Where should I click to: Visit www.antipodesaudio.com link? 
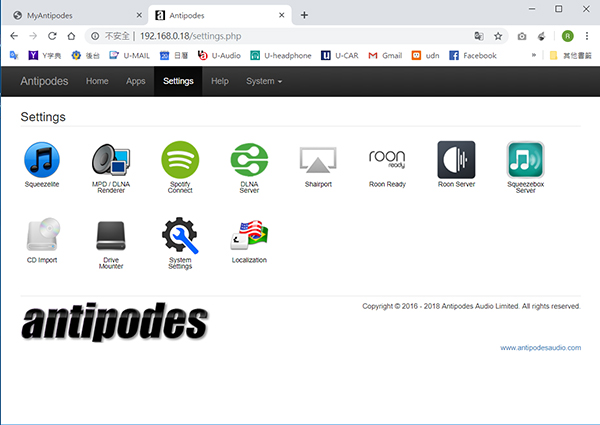(x=540, y=348)
